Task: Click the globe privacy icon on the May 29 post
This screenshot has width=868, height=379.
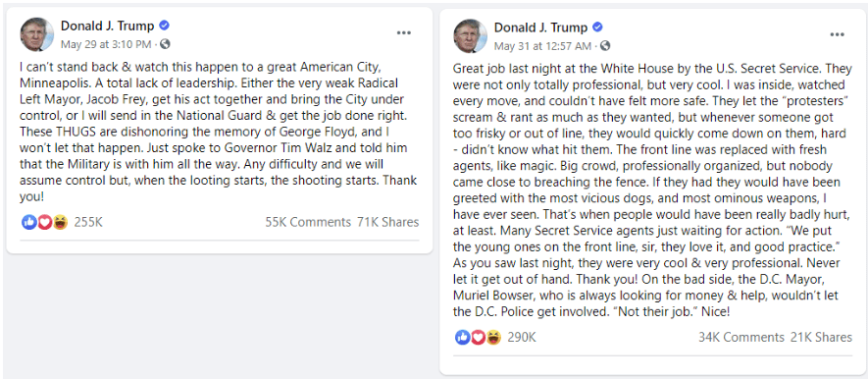Action: (x=165, y=44)
